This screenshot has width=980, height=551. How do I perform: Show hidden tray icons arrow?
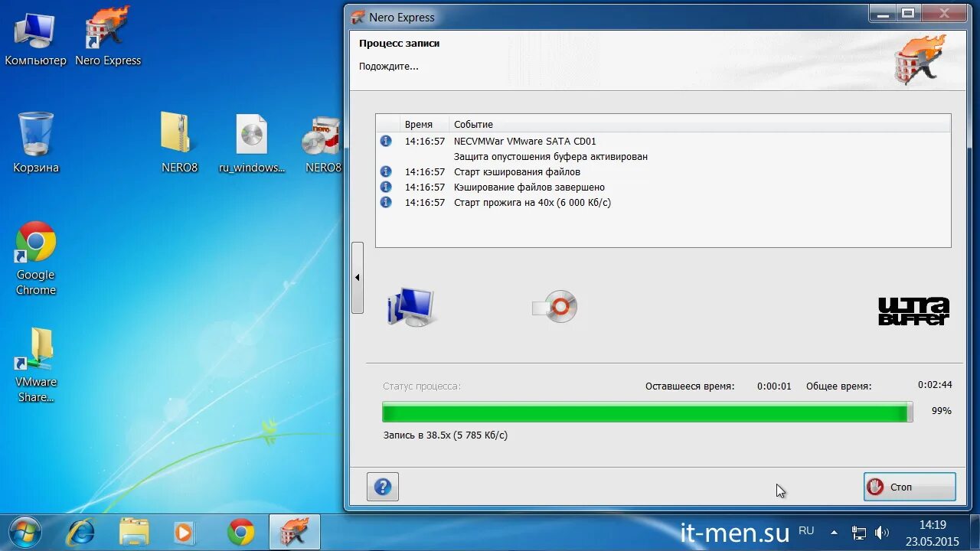click(835, 532)
